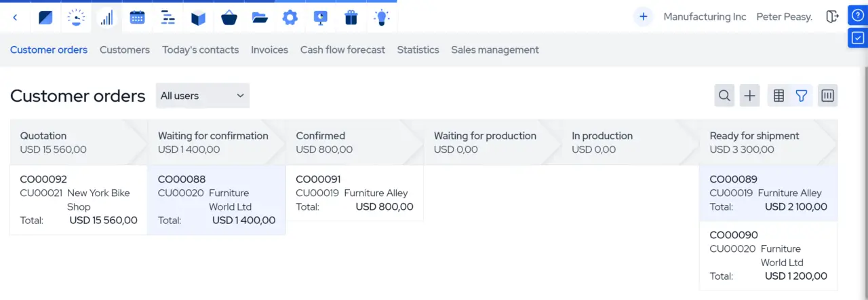The height and width of the screenshot is (300, 868).
Task: Add a new customer order with plus button
Action: pyautogui.click(x=749, y=96)
